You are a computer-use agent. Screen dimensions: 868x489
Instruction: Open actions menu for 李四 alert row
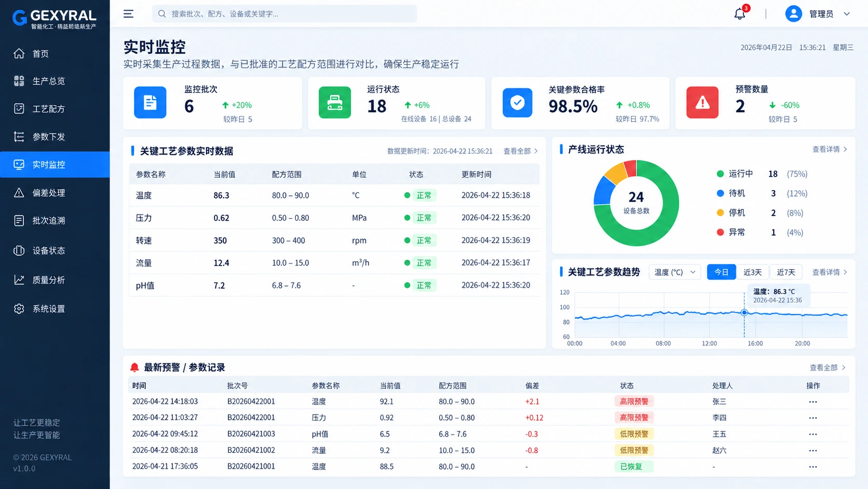813,418
